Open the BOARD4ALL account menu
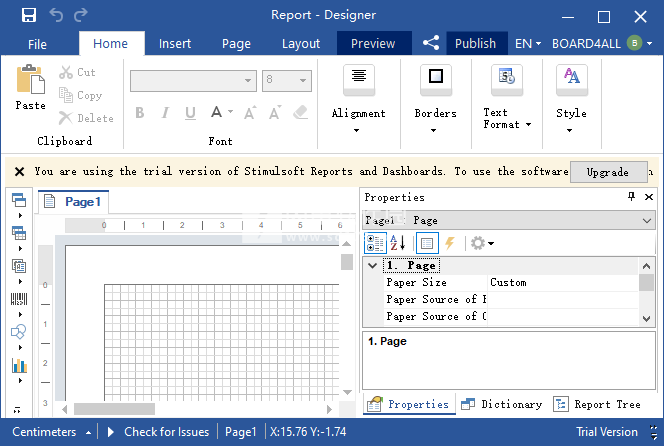This screenshot has width=664, height=446. pos(601,43)
